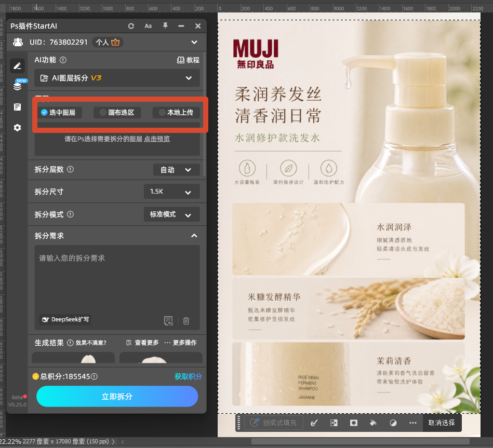The width and height of the screenshot is (493, 448).
Task: Open the history records sidebar icon
Action: click(x=17, y=107)
